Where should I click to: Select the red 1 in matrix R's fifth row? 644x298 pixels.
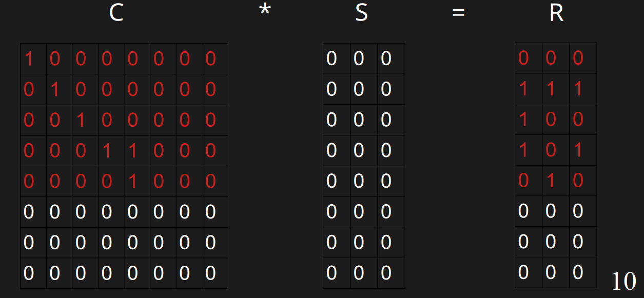click(551, 181)
